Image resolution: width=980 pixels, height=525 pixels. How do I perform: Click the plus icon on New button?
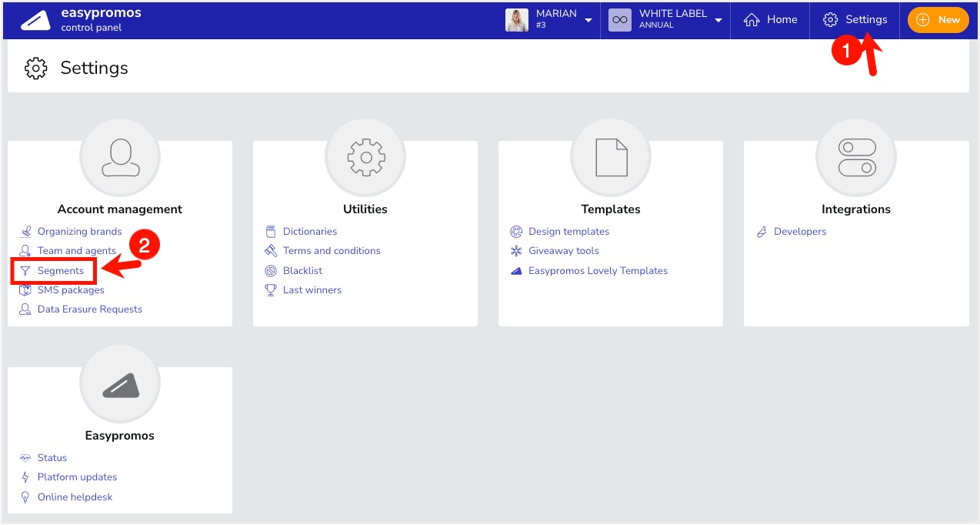click(x=924, y=20)
